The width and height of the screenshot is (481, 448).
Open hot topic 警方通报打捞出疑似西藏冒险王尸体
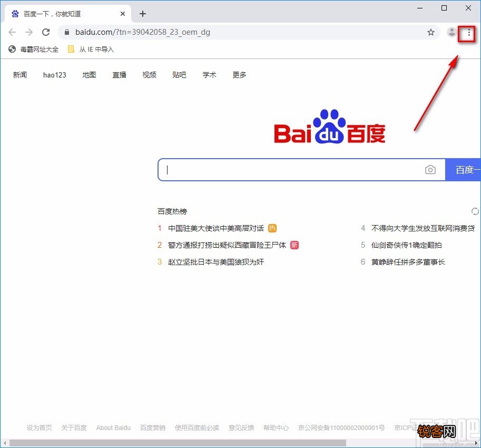[227, 245]
